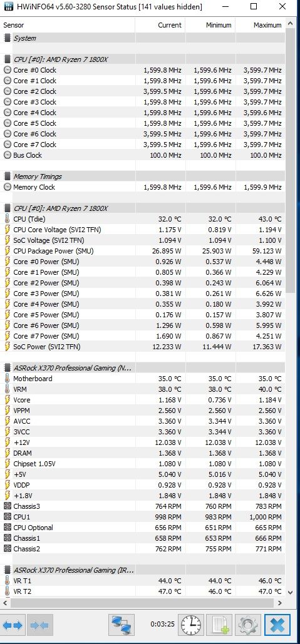Open the network remote monitoring icon
This screenshot has height=644, width=300.
click(x=122, y=625)
